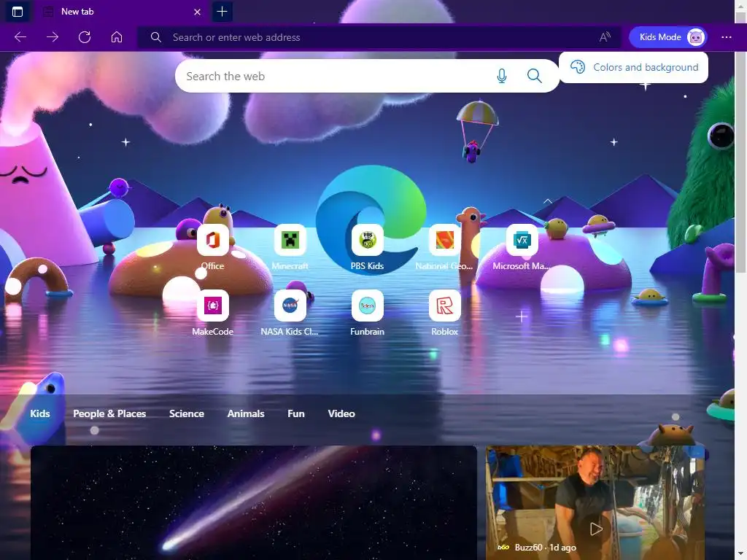Play the Buzz60 video
This screenshot has height=560, width=747.
[596, 529]
